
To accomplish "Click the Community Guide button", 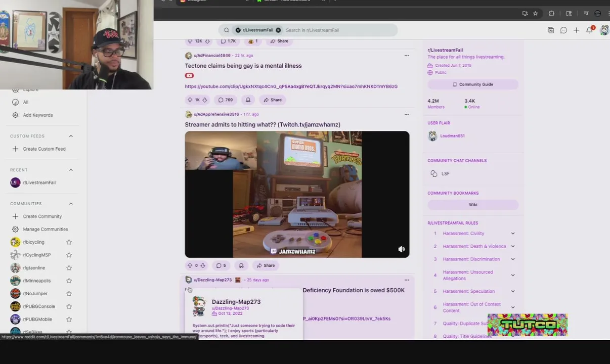I will [473, 84].
